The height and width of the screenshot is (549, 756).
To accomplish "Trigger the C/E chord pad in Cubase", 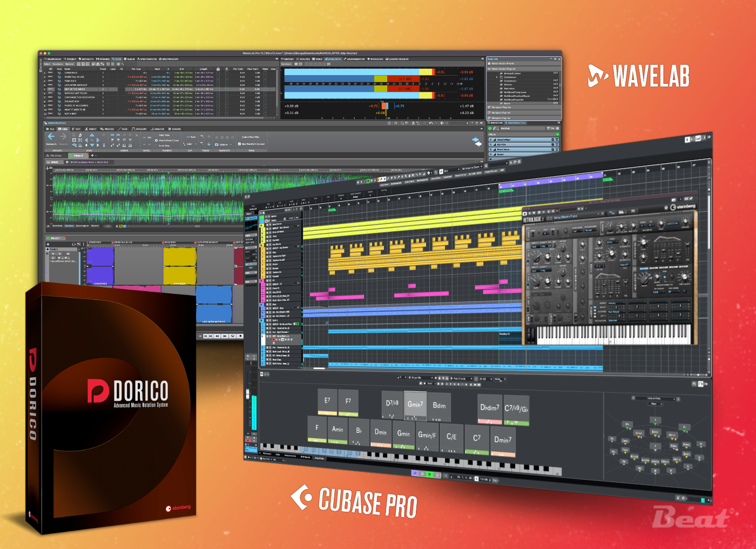I will pos(451,438).
